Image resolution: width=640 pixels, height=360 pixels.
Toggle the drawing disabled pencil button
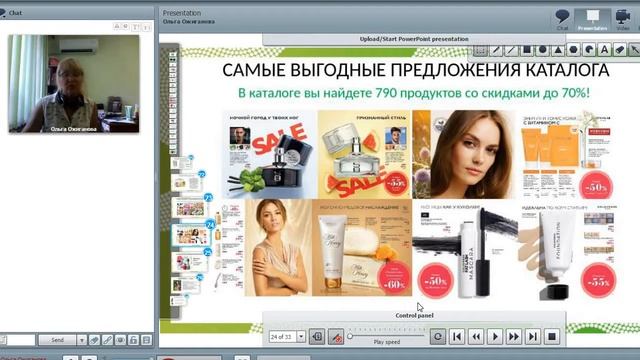tap(336, 337)
